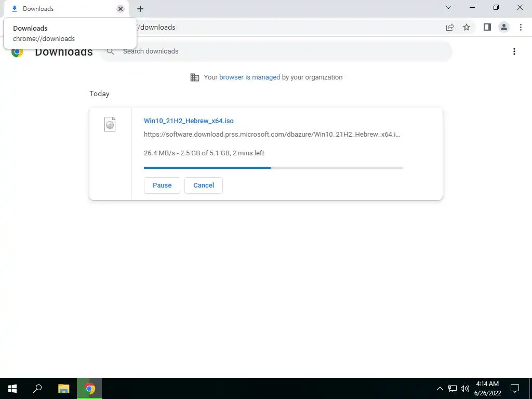Close the Downloads tab
The height and width of the screenshot is (399, 532).
pyautogui.click(x=121, y=9)
